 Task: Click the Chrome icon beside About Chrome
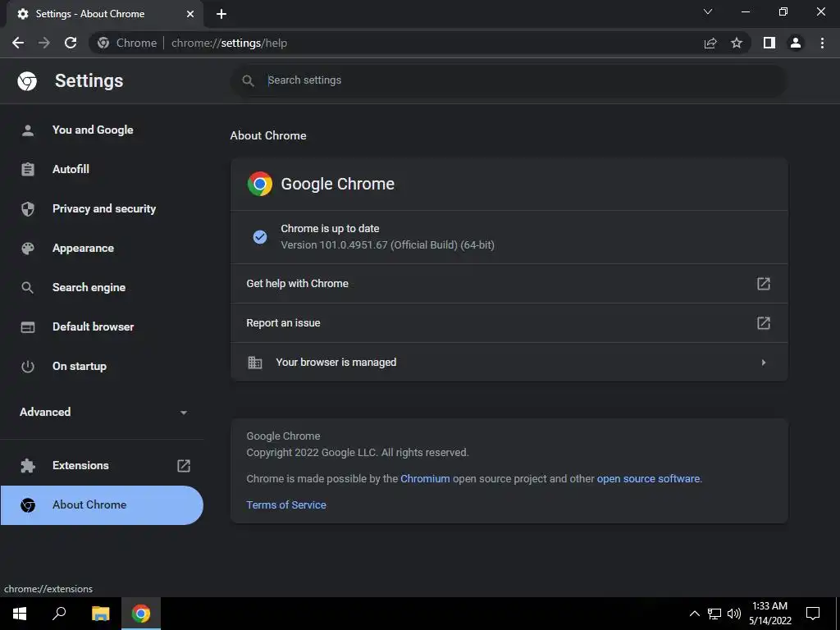(28, 505)
